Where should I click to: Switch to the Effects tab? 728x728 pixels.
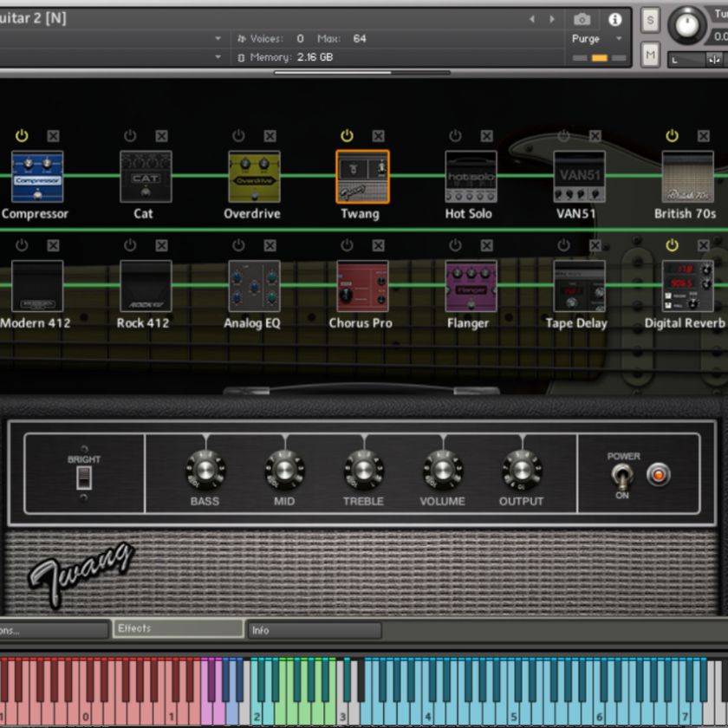[x=179, y=628]
